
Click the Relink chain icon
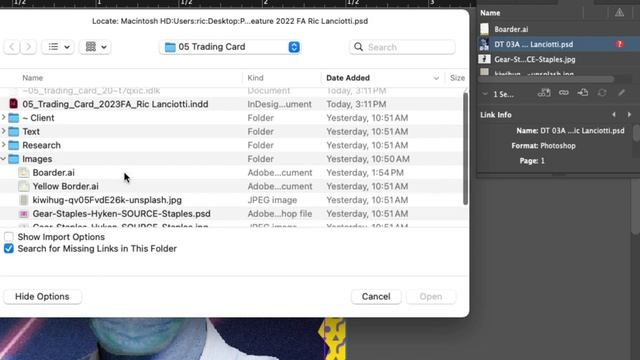564,93
